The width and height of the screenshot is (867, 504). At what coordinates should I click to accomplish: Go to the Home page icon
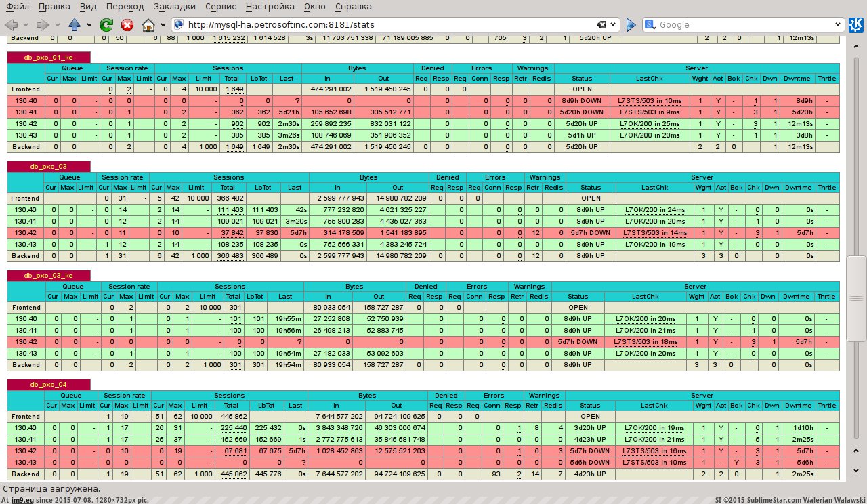[148, 25]
